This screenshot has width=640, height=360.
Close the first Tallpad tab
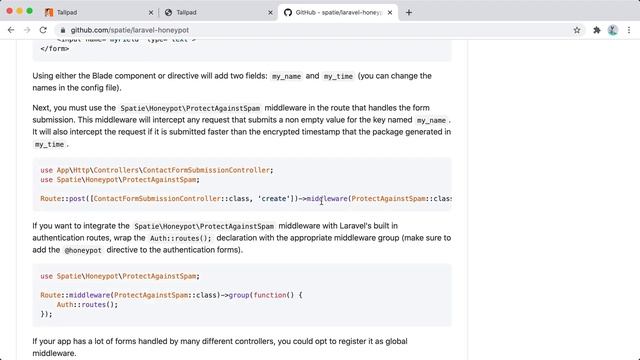tap(151, 13)
